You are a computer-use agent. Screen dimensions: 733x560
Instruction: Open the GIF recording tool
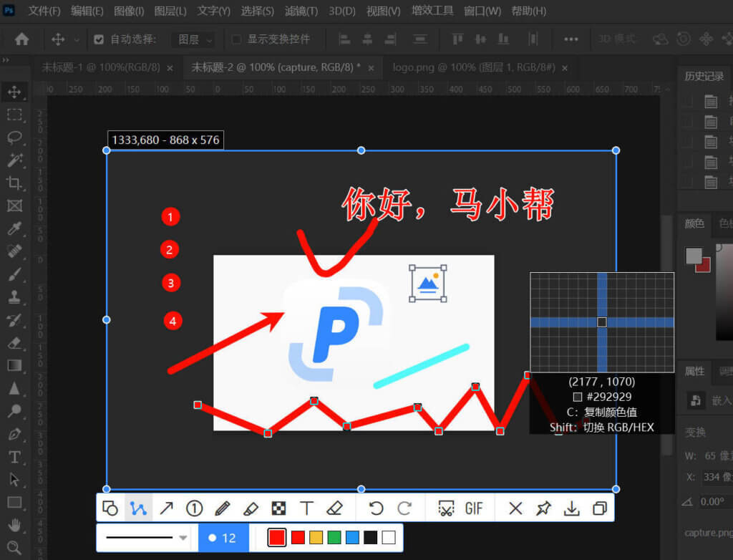click(474, 508)
